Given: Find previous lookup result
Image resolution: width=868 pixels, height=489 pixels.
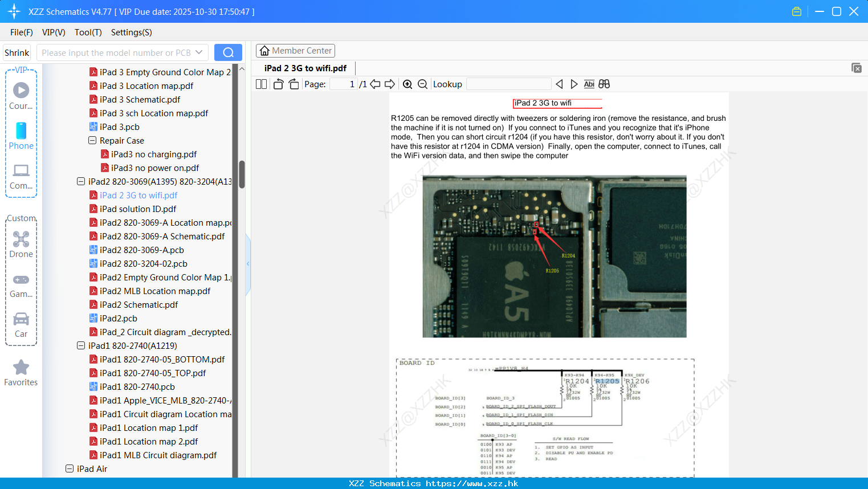Looking at the screenshot, I should [x=559, y=84].
